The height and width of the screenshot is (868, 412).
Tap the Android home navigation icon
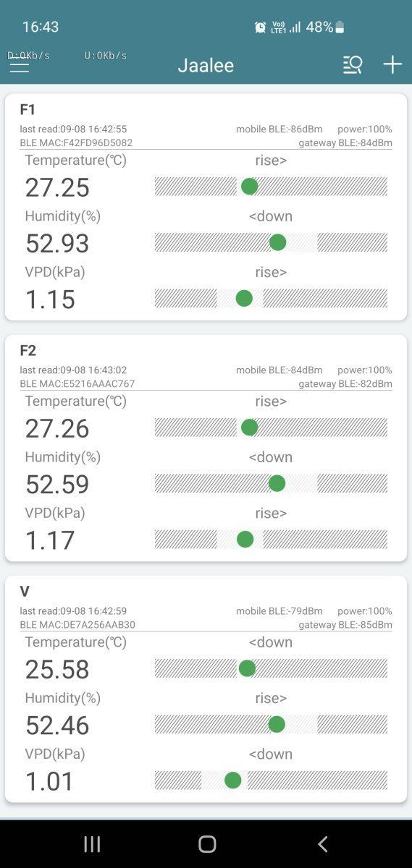[207, 843]
